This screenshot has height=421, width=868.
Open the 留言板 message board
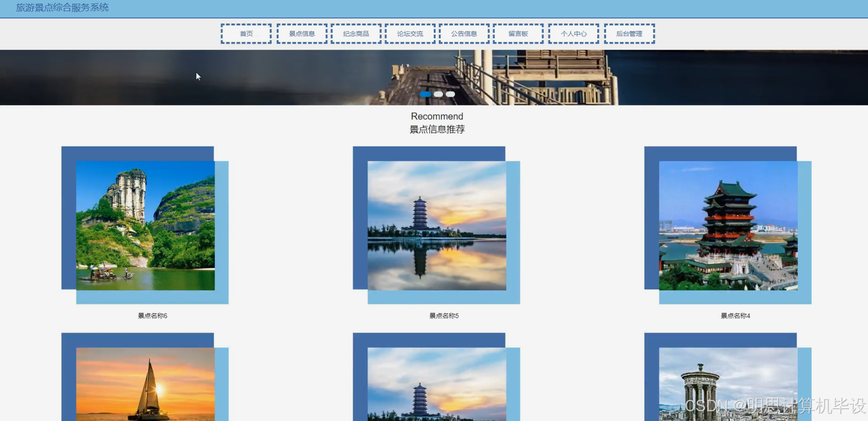click(x=518, y=33)
